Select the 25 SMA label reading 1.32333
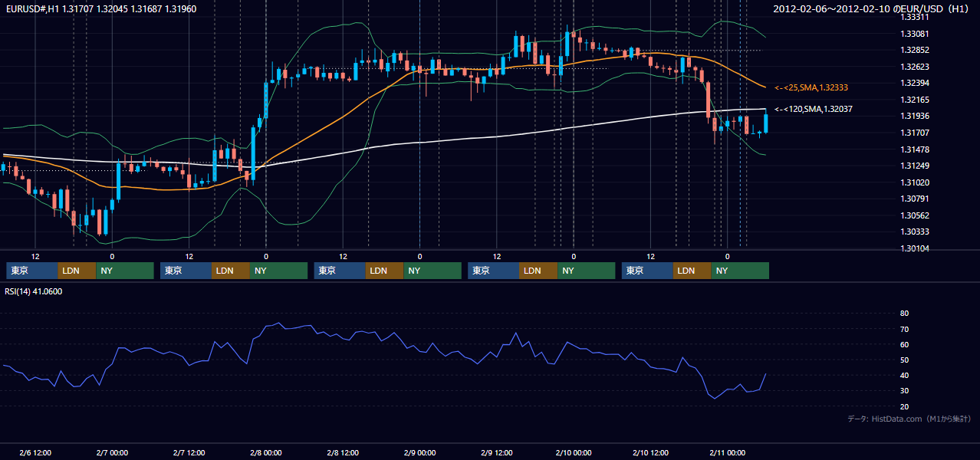This screenshot has height=460, width=980. coord(811,88)
